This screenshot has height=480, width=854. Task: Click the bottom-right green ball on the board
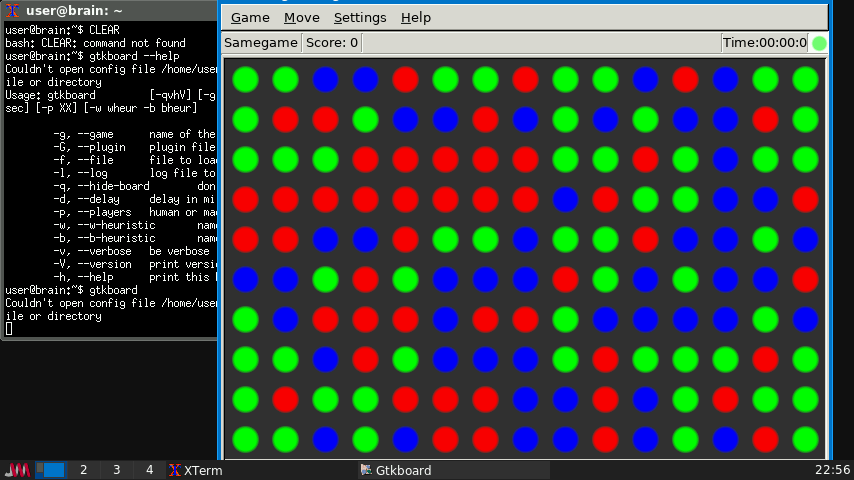805,439
